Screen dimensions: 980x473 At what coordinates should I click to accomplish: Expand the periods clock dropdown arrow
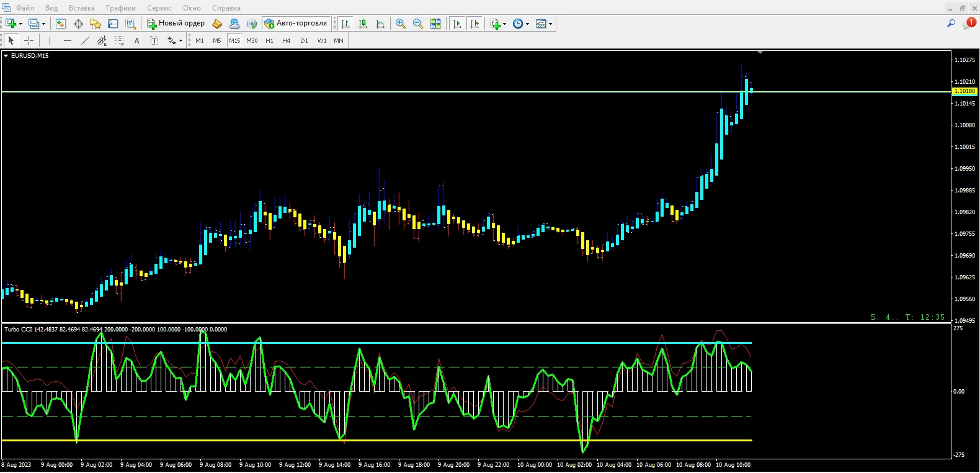528,24
